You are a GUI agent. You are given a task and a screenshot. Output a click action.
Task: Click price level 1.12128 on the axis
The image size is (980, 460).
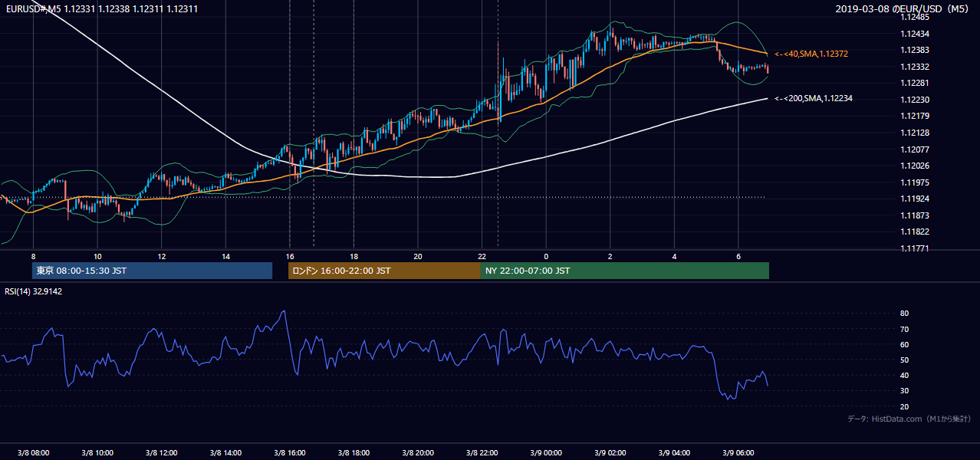point(916,133)
